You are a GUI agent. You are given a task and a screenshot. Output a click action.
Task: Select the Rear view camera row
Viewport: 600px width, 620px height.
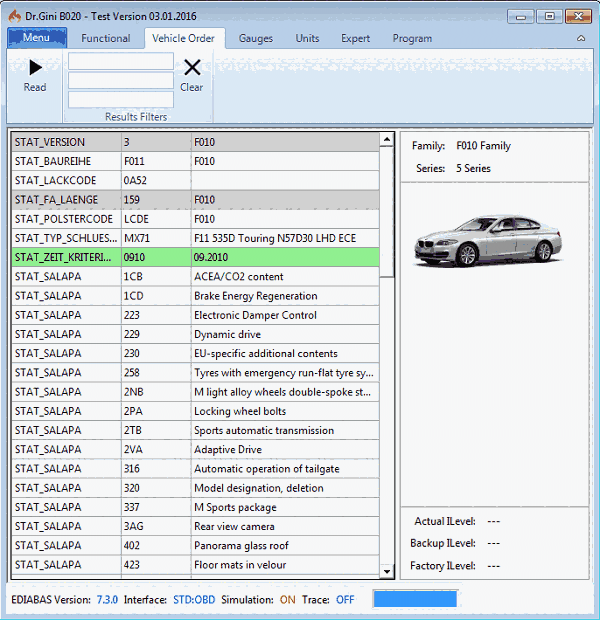click(x=234, y=527)
